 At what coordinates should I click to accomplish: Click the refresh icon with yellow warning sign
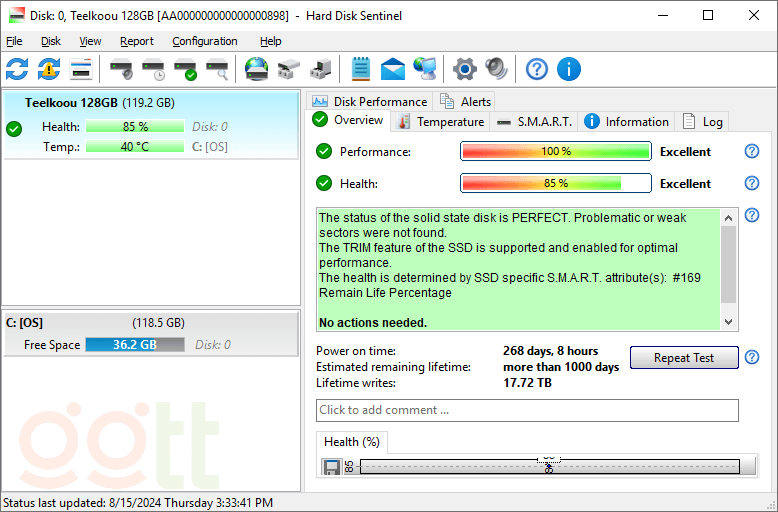click(x=49, y=69)
